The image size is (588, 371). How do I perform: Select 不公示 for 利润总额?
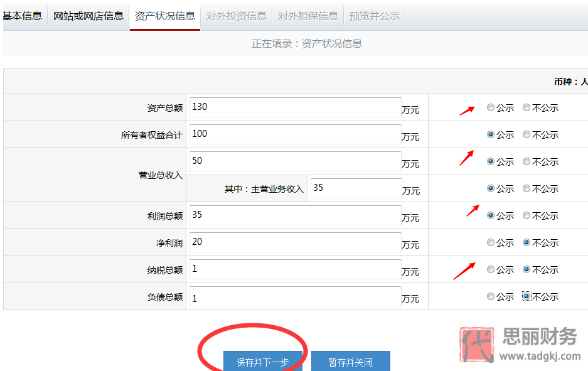tap(527, 215)
